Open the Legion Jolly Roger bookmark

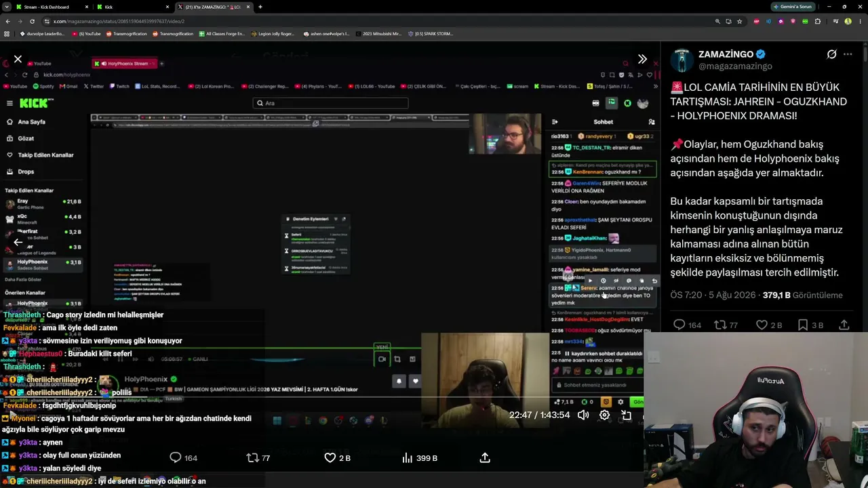click(273, 34)
